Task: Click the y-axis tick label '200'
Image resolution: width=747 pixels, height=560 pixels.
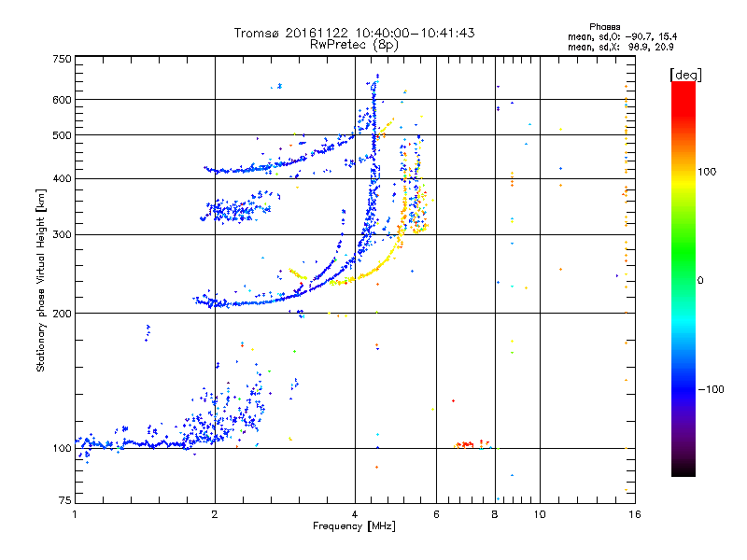Action: click(62, 314)
